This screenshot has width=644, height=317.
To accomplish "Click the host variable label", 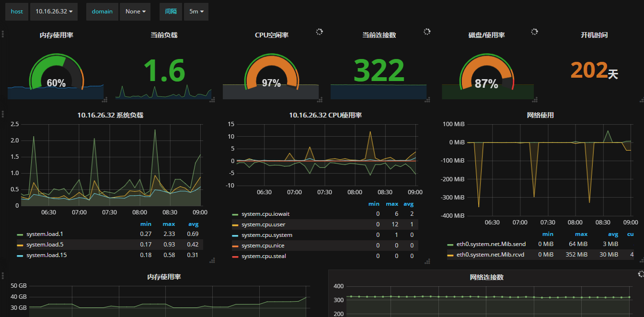I will point(17,12).
